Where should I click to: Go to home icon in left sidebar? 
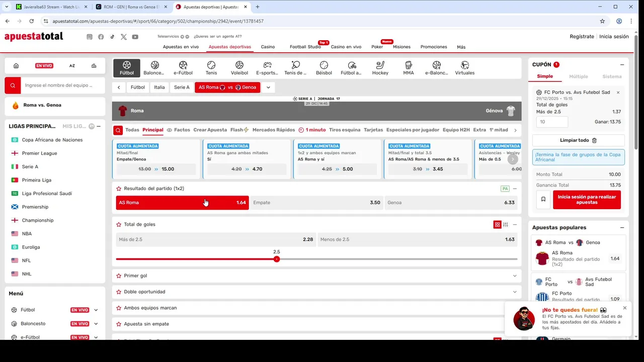click(16, 66)
